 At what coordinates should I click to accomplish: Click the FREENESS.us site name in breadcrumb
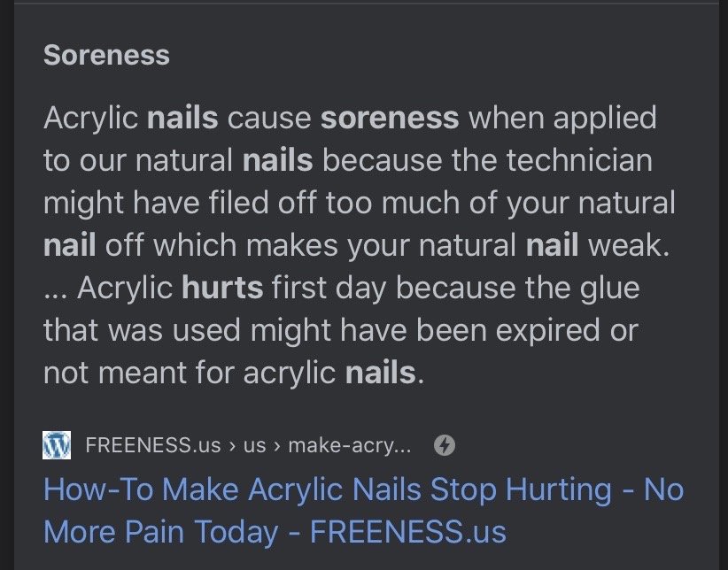point(153,445)
